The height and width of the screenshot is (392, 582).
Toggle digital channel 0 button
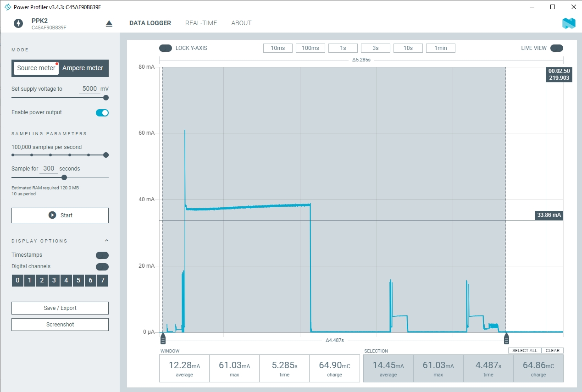coord(17,281)
